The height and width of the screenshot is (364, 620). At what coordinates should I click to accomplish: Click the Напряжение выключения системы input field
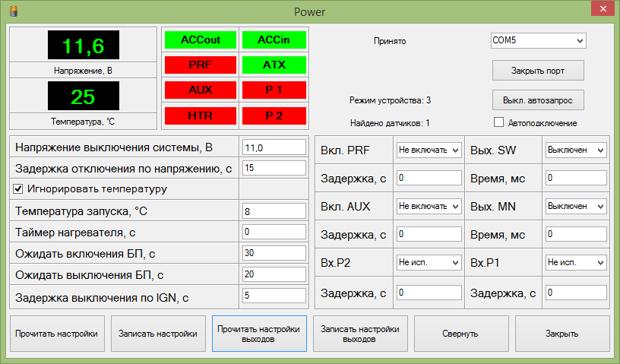(274, 147)
